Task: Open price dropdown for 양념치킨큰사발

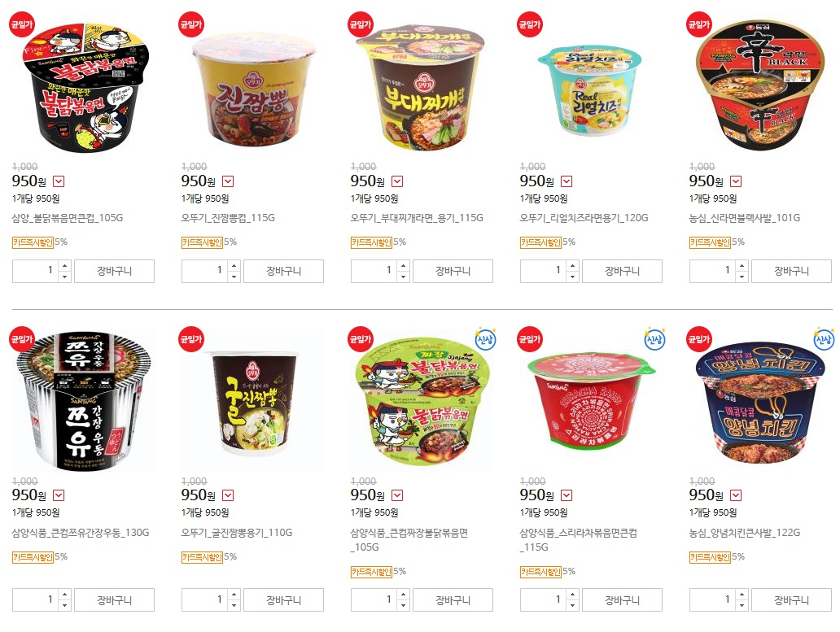Action: click(736, 495)
